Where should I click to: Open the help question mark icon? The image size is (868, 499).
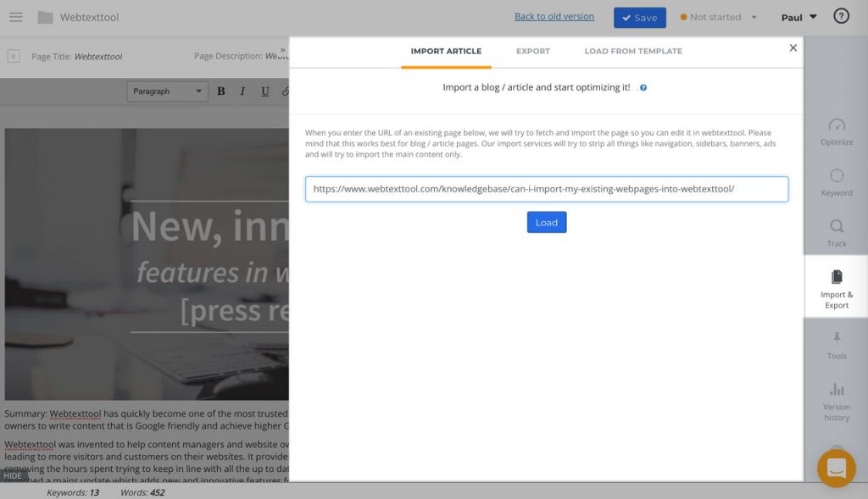click(x=841, y=16)
